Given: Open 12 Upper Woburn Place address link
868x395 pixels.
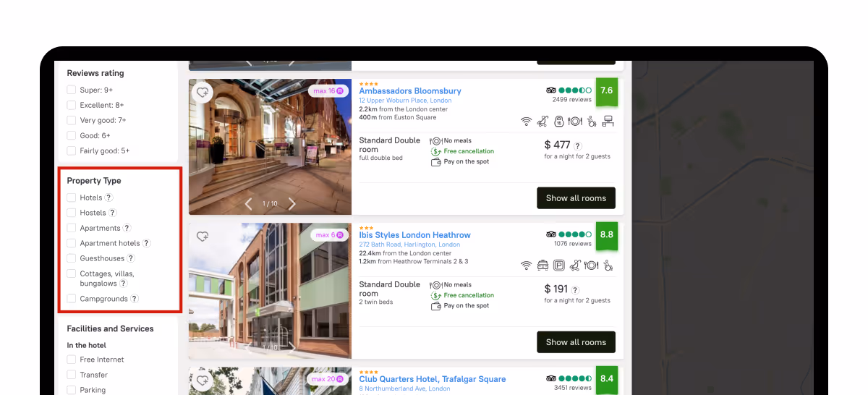Looking at the screenshot, I should click(405, 101).
